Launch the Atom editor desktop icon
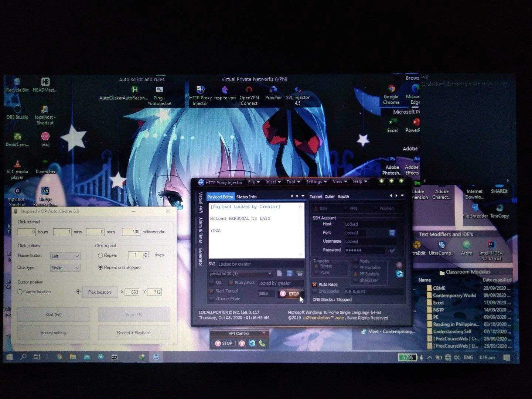The image size is (532, 399). (467, 248)
